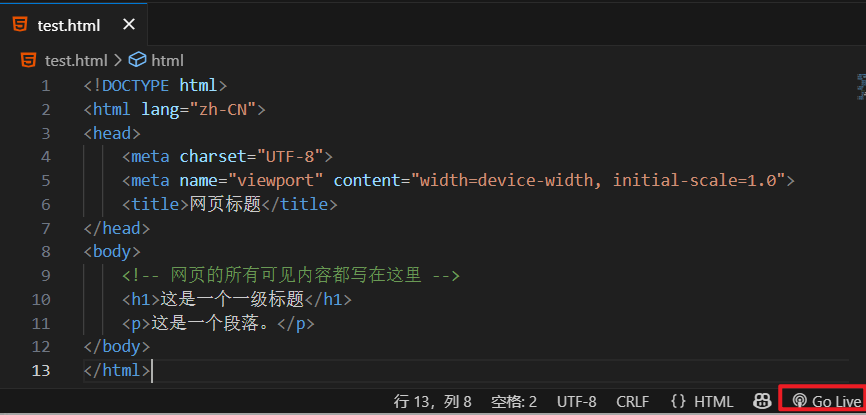Click the minimap at editor's right edge

tap(859, 90)
